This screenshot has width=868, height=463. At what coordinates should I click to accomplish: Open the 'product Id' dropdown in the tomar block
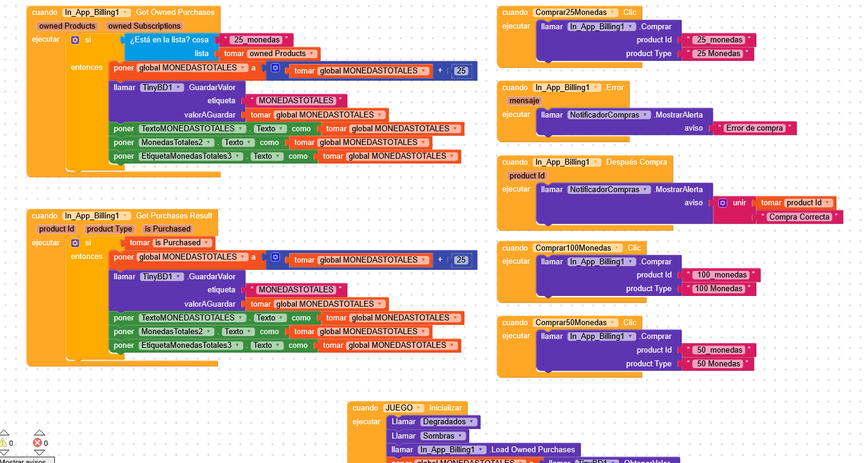[x=808, y=203]
